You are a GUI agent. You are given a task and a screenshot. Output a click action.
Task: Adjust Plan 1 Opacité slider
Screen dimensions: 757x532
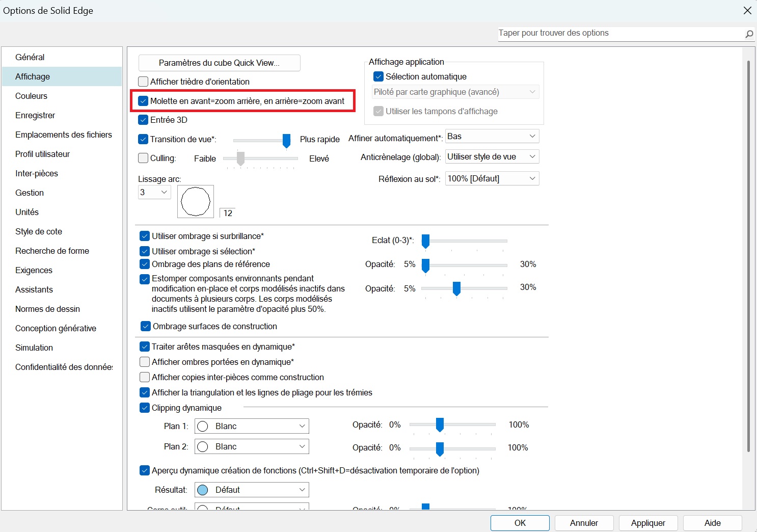pyautogui.click(x=440, y=424)
